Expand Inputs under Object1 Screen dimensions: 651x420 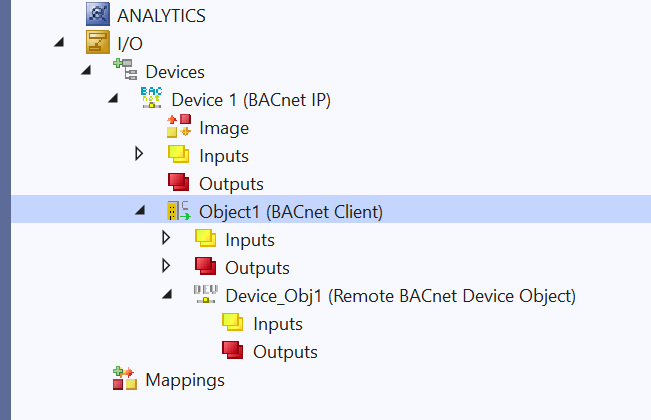166,238
